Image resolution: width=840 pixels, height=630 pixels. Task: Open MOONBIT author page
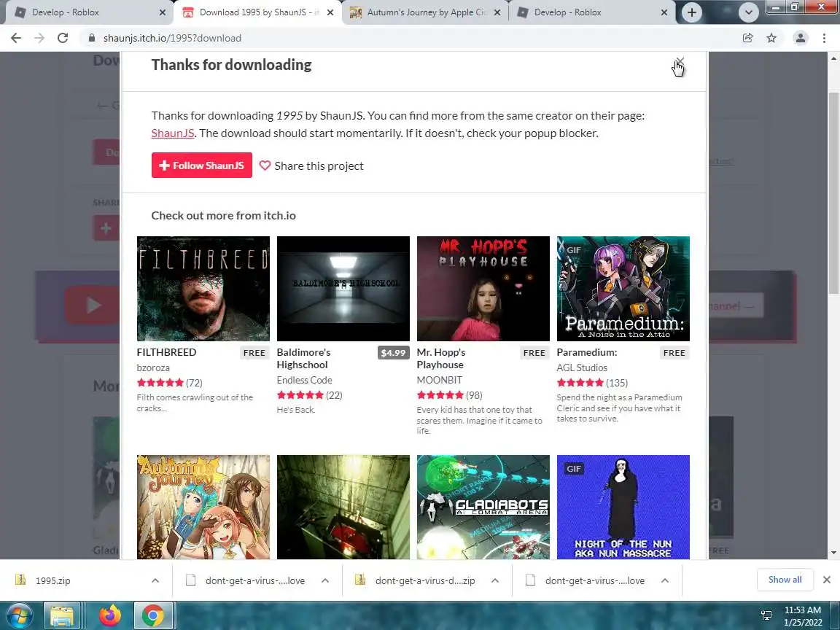pyautogui.click(x=439, y=380)
